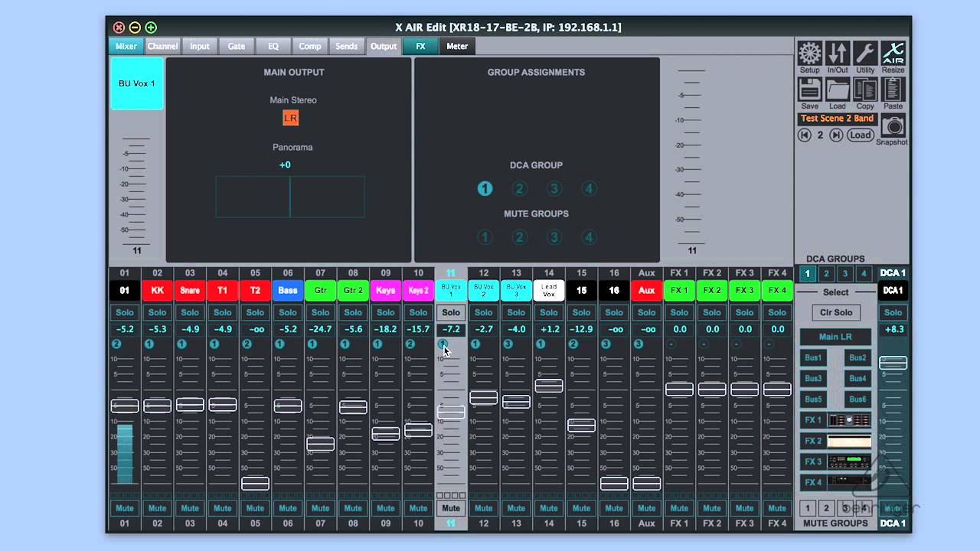980x551 pixels.
Task: Open the Utility wrench icon
Action: 865,54
